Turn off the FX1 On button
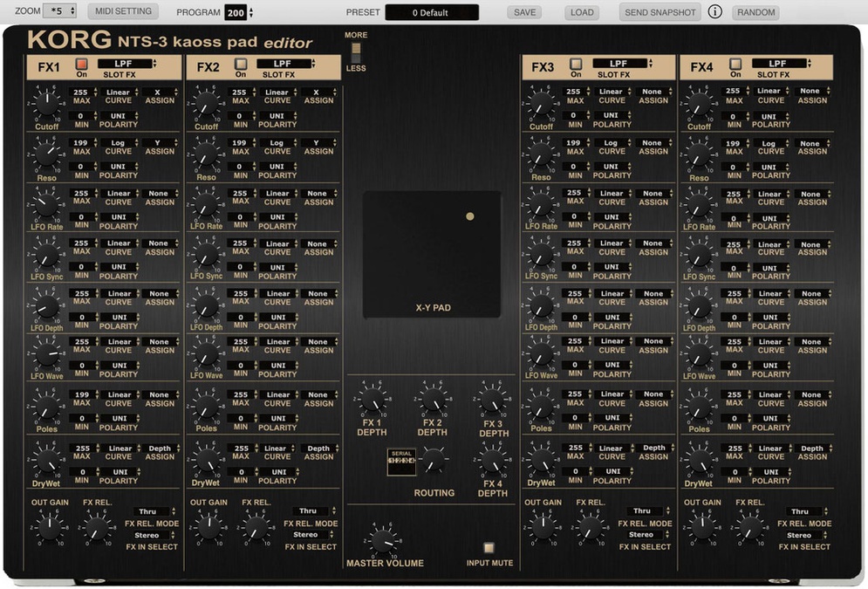 (81, 64)
